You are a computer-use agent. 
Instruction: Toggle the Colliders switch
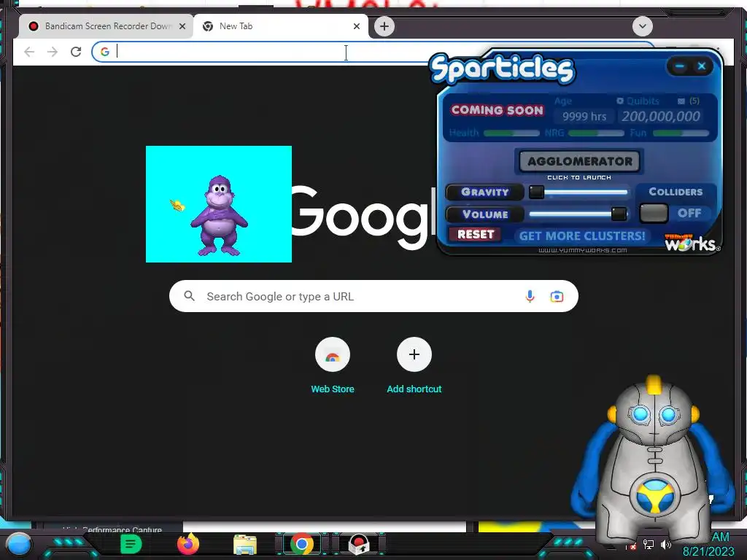pyautogui.click(x=654, y=213)
